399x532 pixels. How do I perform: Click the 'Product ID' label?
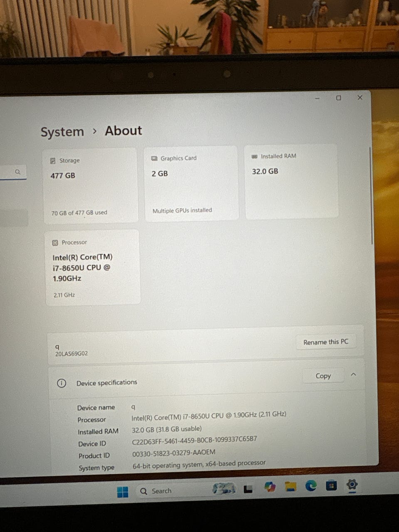click(x=94, y=456)
